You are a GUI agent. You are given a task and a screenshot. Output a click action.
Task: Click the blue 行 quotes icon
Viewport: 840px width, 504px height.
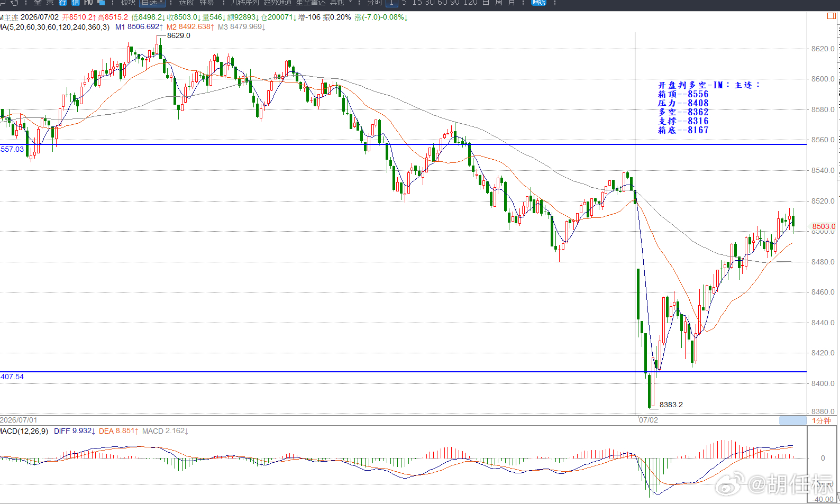(63, 3)
